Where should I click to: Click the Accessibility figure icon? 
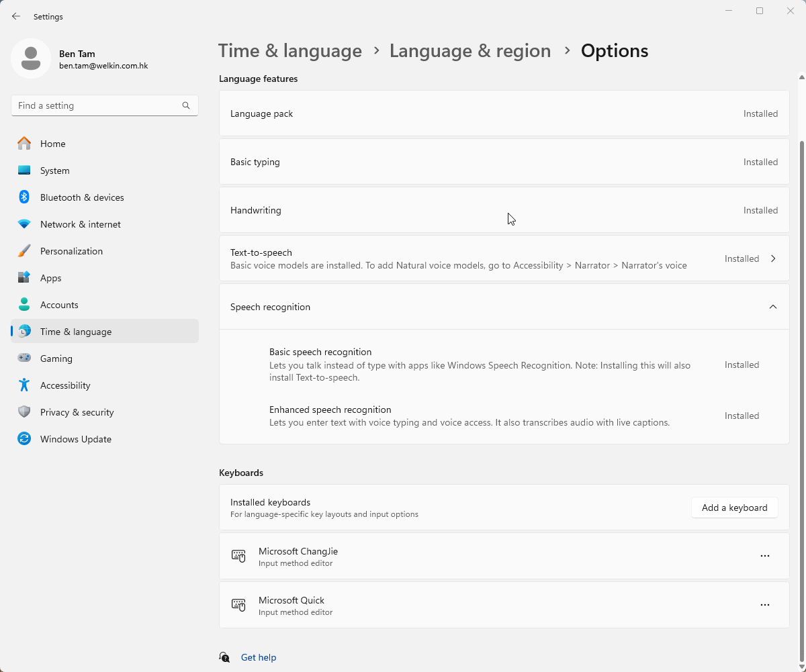point(24,385)
